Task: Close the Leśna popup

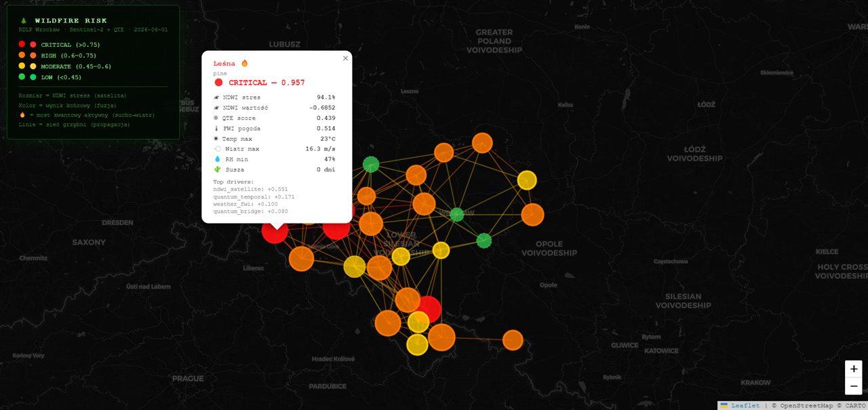Action: (x=345, y=58)
